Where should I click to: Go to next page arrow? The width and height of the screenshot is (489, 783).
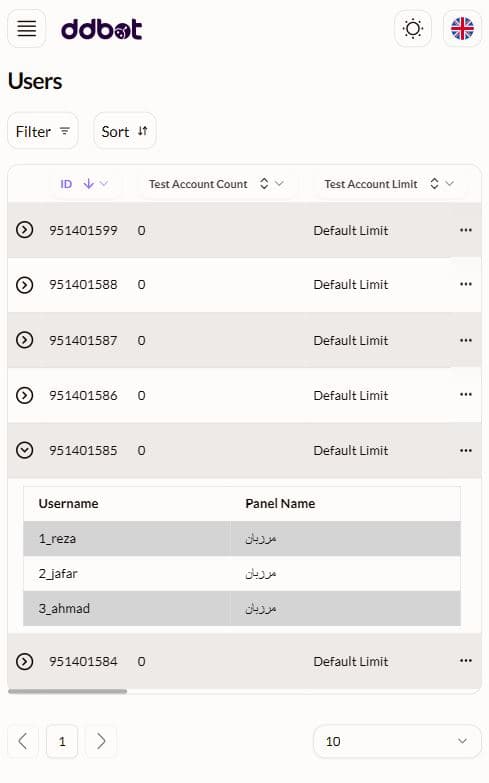(101, 741)
